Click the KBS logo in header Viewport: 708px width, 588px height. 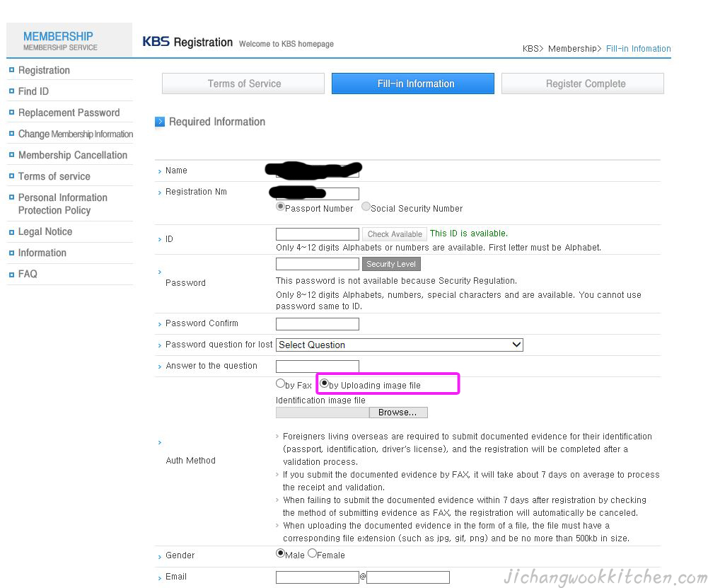coord(156,42)
